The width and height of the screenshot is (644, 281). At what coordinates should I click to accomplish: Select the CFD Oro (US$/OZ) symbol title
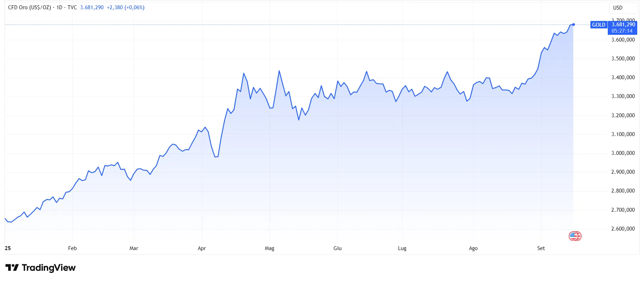[29, 7]
